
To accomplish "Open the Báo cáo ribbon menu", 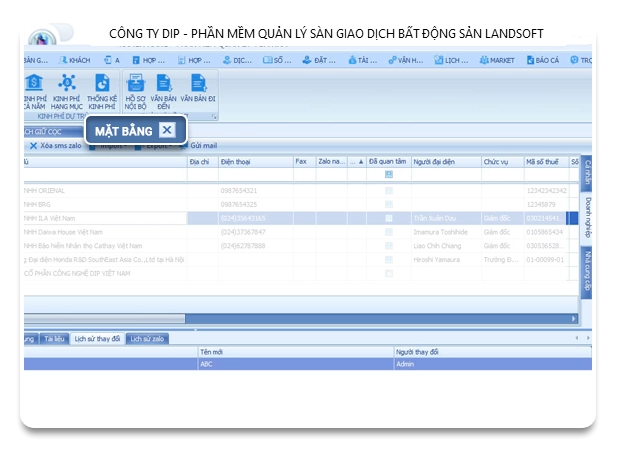I will coord(548,61).
